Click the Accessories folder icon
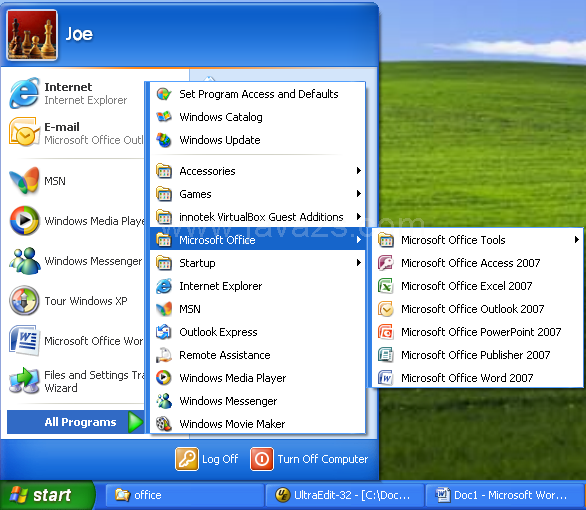This screenshot has height=510, width=586. click(x=164, y=171)
